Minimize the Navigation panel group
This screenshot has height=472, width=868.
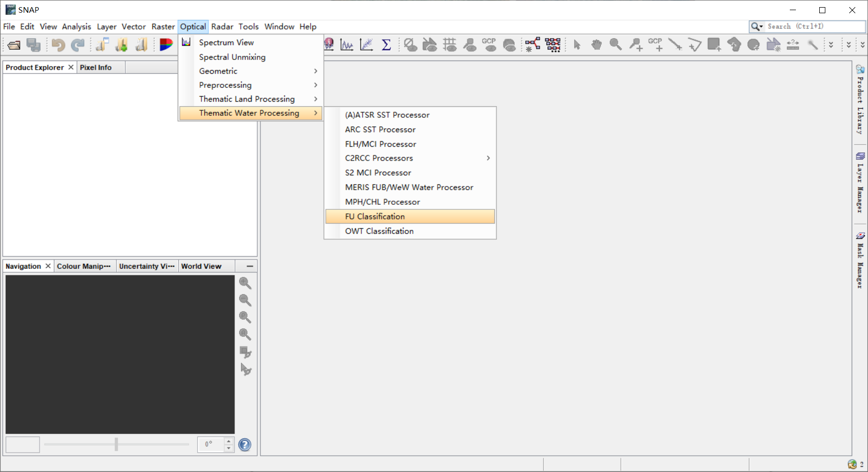250,266
